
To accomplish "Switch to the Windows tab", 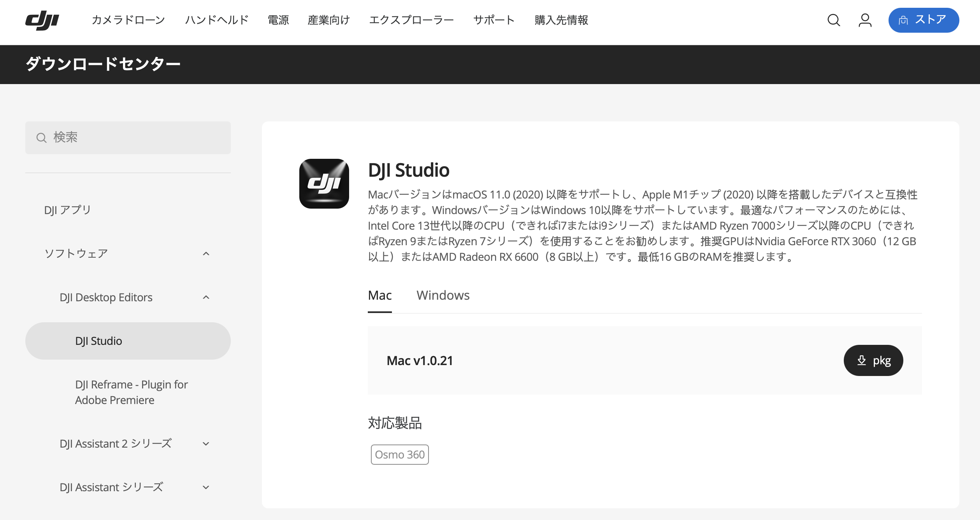I will (443, 295).
